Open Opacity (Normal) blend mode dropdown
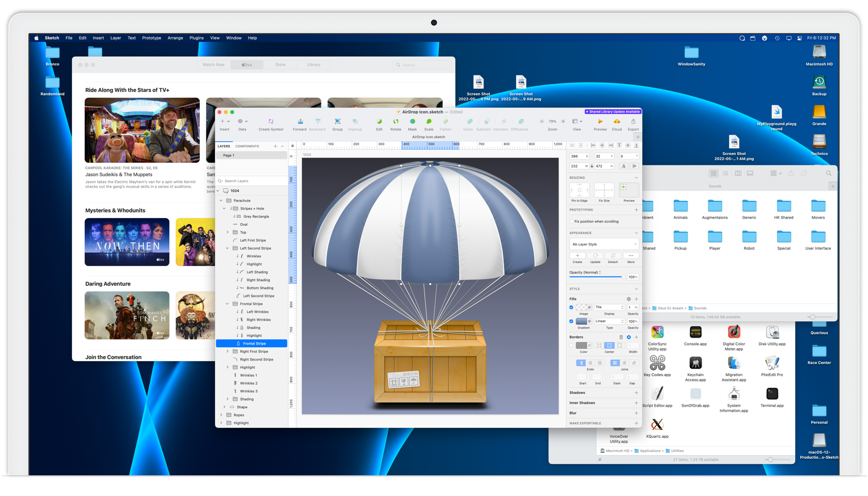The width and height of the screenshot is (868, 496). pyautogui.click(x=586, y=272)
